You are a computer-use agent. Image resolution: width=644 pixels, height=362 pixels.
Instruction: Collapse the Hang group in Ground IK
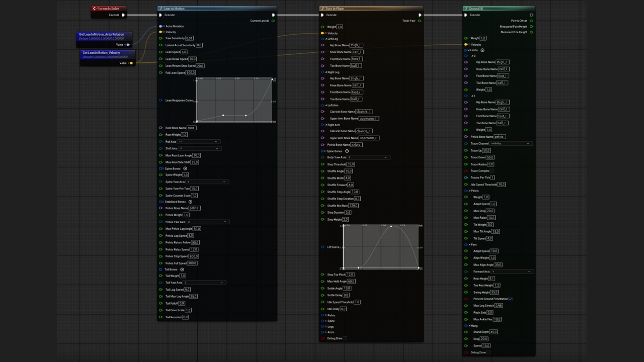coord(469,326)
